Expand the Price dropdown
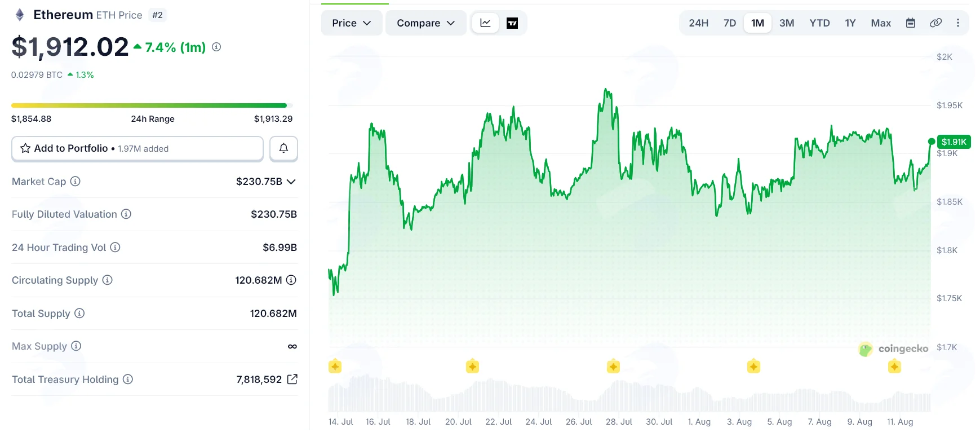The height and width of the screenshot is (432, 980). pyautogui.click(x=352, y=23)
